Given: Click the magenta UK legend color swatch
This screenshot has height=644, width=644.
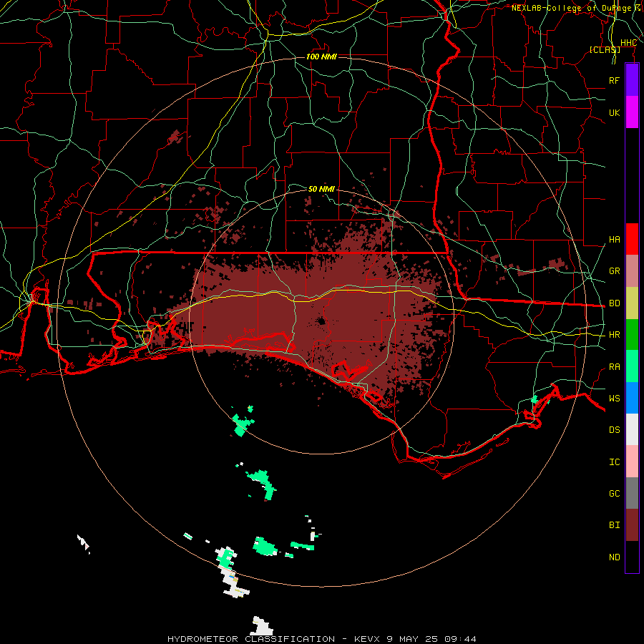Looking at the screenshot, I should (x=632, y=112).
